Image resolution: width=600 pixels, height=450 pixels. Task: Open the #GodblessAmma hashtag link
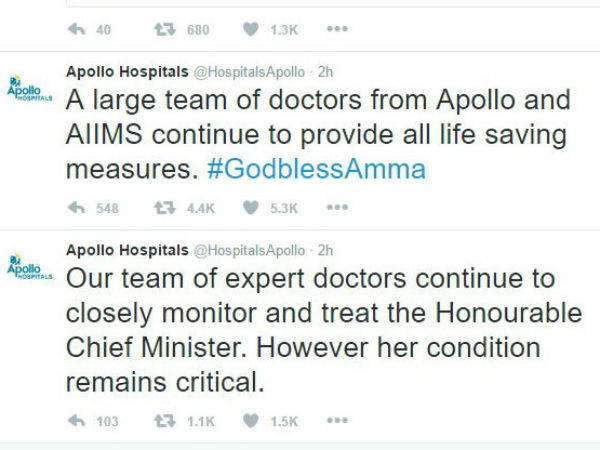pyautogui.click(x=316, y=169)
